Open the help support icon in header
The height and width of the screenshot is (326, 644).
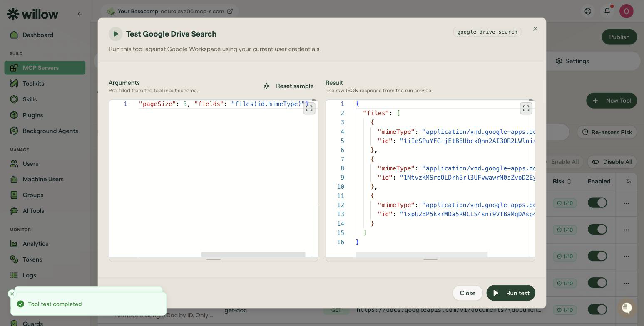(588, 11)
